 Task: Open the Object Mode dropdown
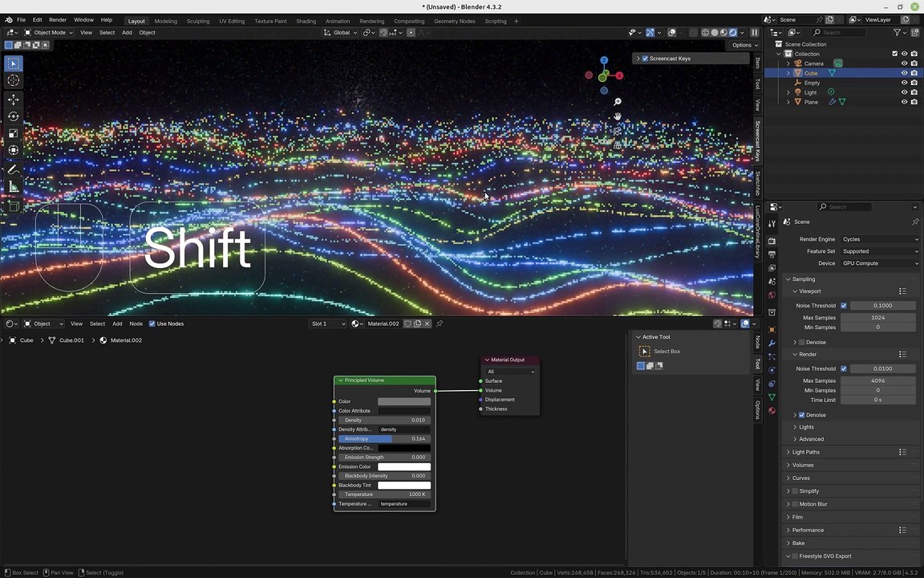49,33
